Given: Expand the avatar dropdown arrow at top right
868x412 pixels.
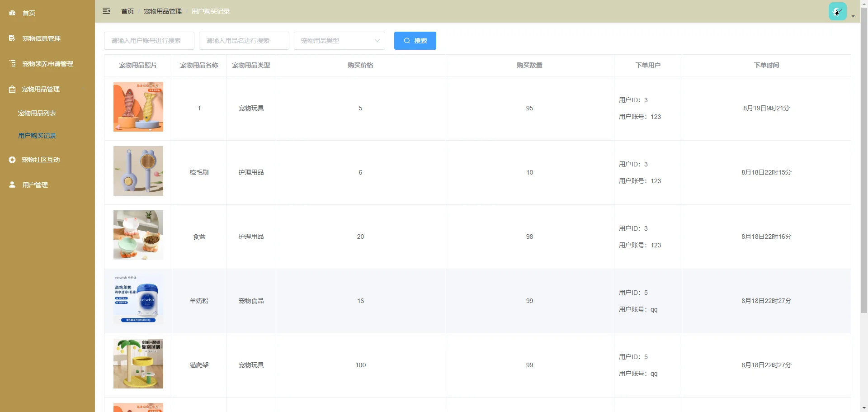Looking at the screenshot, I should coord(853,16).
